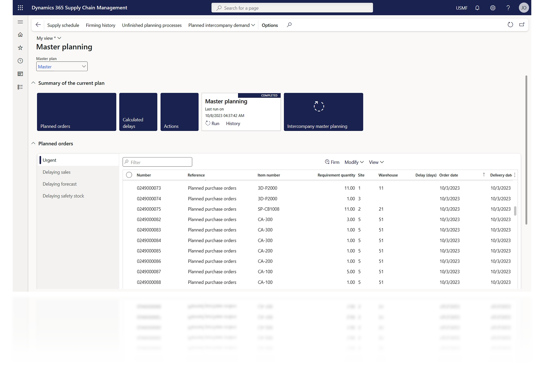Select the Delaying sales tab
Viewport: 544px width, 392px height.
coord(57,172)
